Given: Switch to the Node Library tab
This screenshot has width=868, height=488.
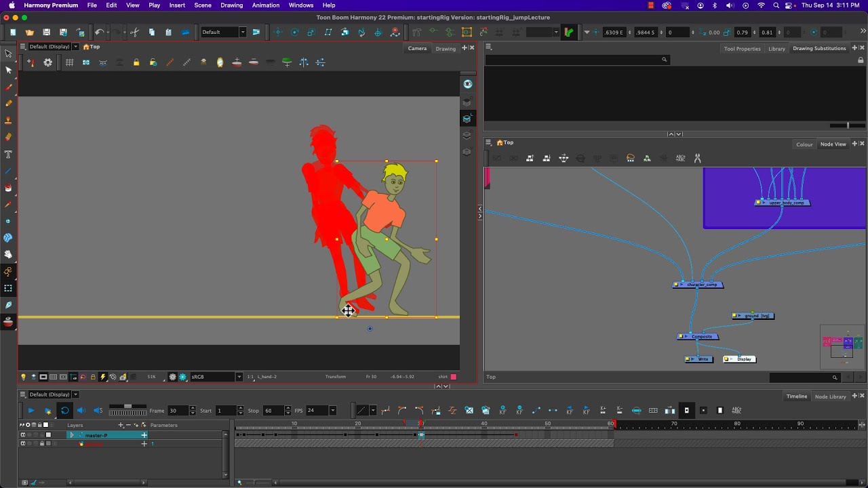Looking at the screenshot, I should pyautogui.click(x=831, y=396).
